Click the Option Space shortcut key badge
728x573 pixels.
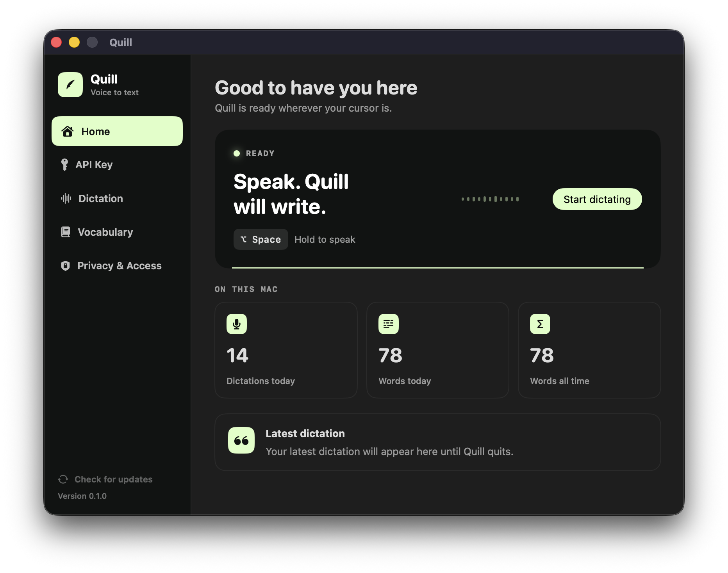261,239
